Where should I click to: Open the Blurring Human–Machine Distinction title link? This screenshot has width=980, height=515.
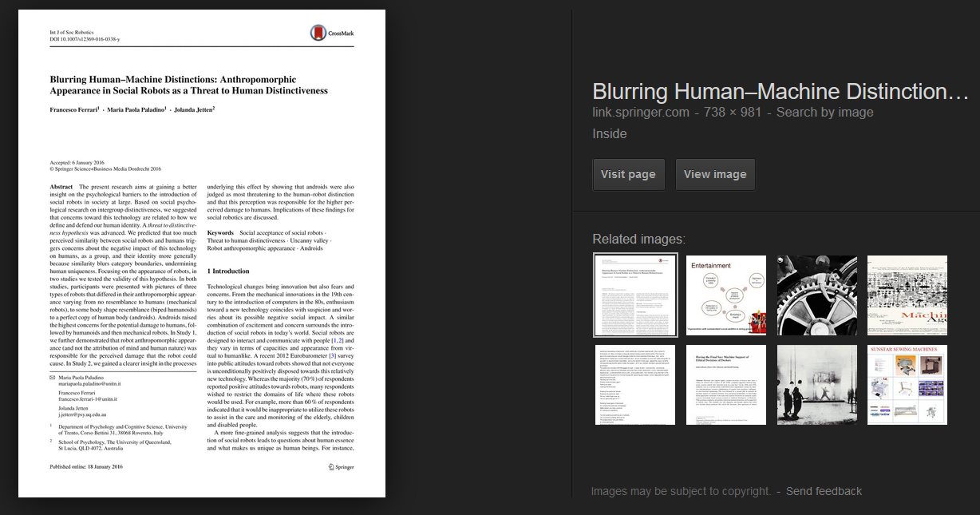pos(780,90)
